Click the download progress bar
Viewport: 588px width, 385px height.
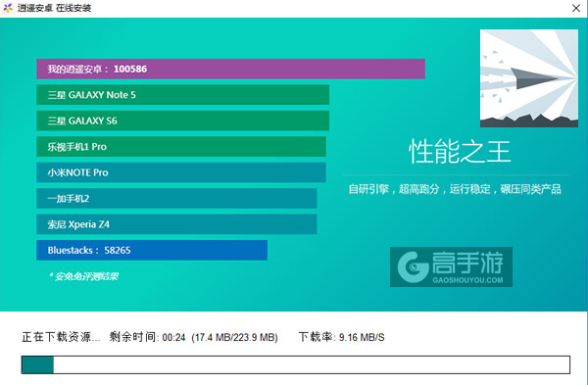point(296,364)
